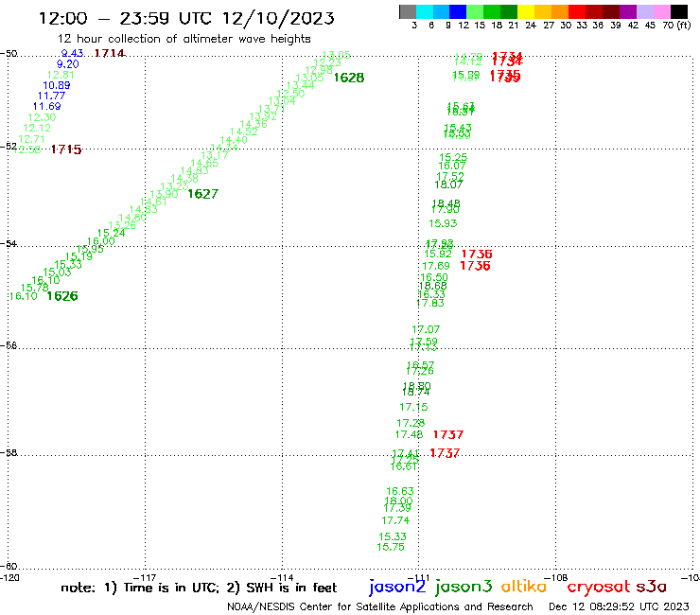The width and height of the screenshot is (700, 615).
Task: Click the wave height value 16.07
Action: tap(452, 167)
